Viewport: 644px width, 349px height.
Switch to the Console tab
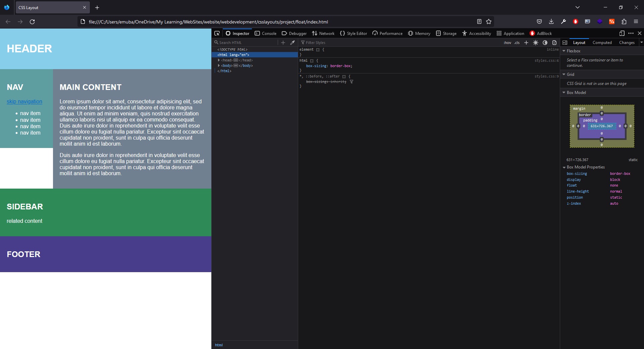click(266, 33)
